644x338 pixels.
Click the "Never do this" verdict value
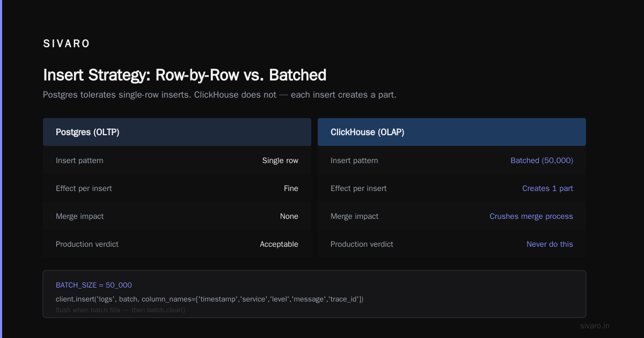[x=550, y=244]
